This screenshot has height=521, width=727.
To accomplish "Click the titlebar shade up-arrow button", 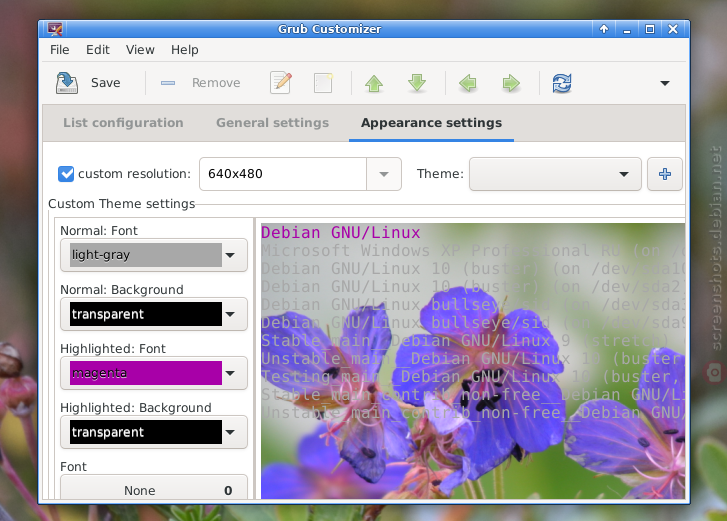I will click(x=604, y=29).
